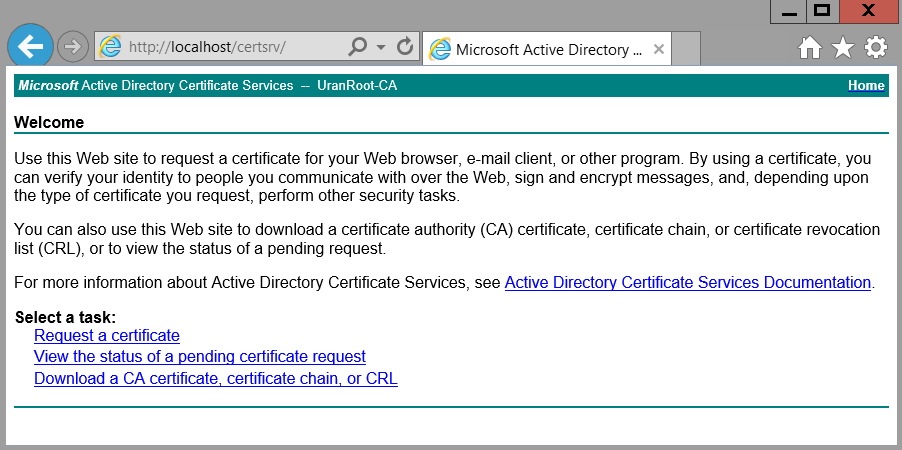Screen dimensions: 902x450
Task: Open Favorites with the star icon
Action: tap(843, 48)
